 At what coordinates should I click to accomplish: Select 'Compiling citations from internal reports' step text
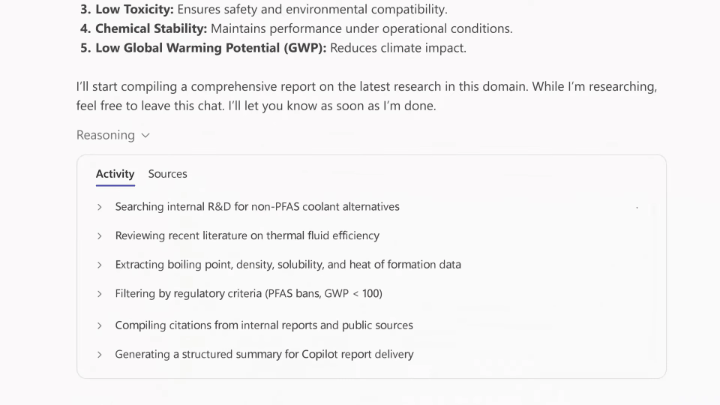pos(264,325)
